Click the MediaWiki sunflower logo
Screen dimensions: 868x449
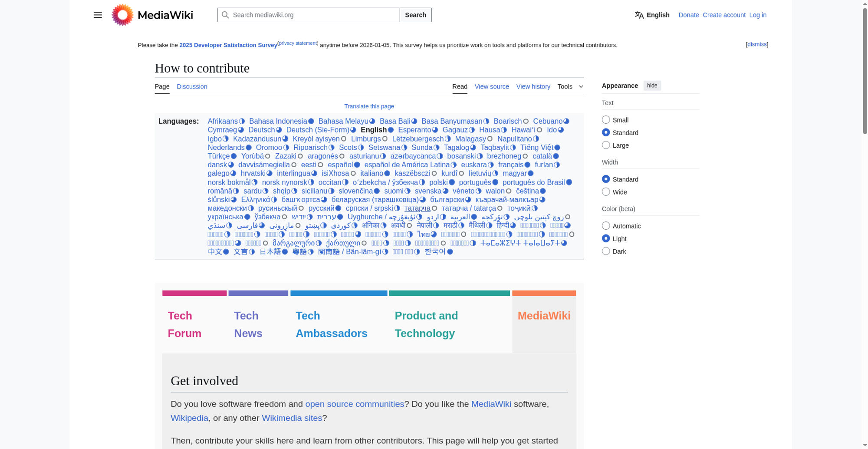122,15
